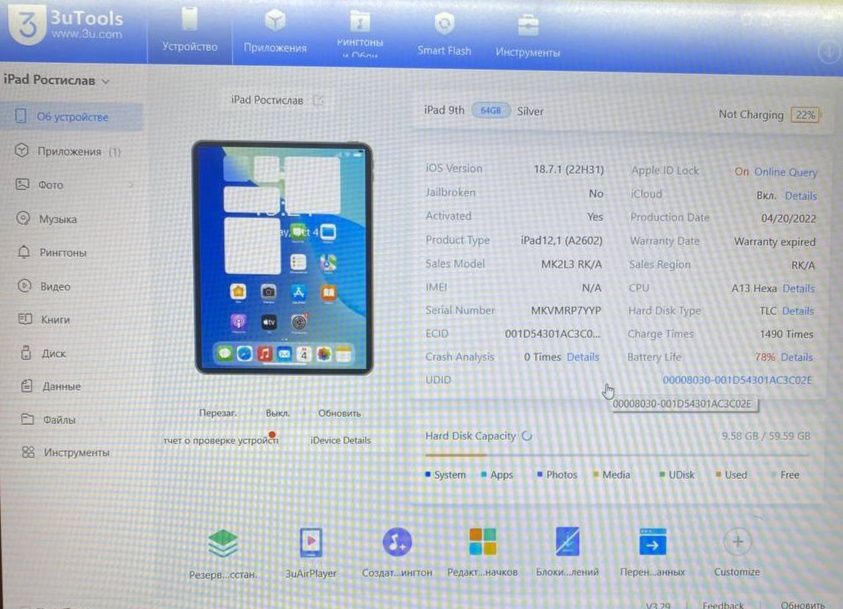Expand the iPad Ростислав device dropdown
This screenshot has width=843, height=609.
pos(106,81)
